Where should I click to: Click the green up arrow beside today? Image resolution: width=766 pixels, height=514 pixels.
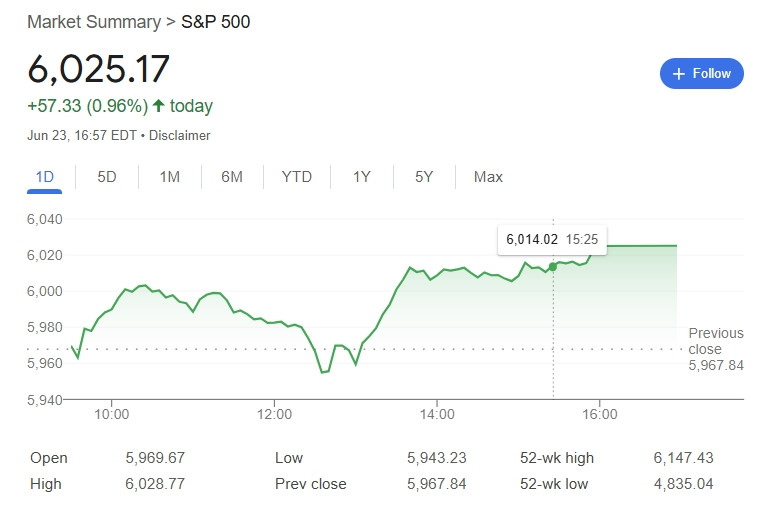[158, 106]
